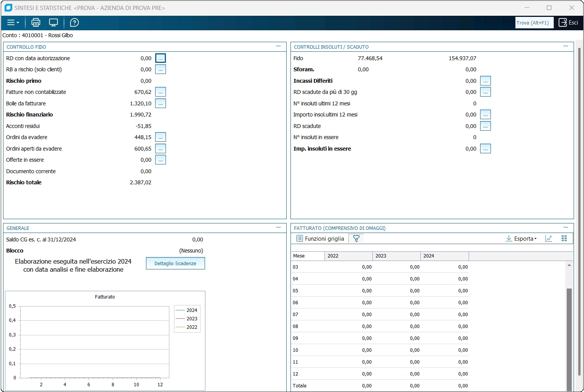The image size is (584, 392).
Task: Collapse the Generale panel
Action: click(x=278, y=228)
